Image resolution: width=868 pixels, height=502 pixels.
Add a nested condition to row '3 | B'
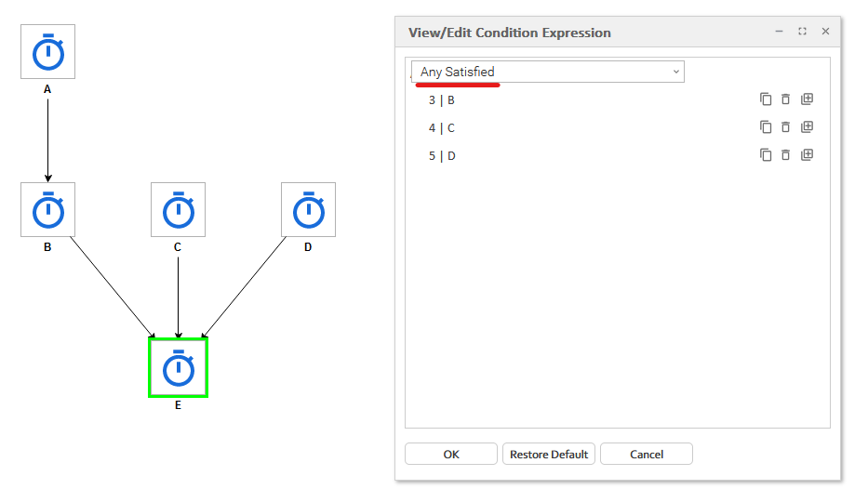(x=807, y=99)
